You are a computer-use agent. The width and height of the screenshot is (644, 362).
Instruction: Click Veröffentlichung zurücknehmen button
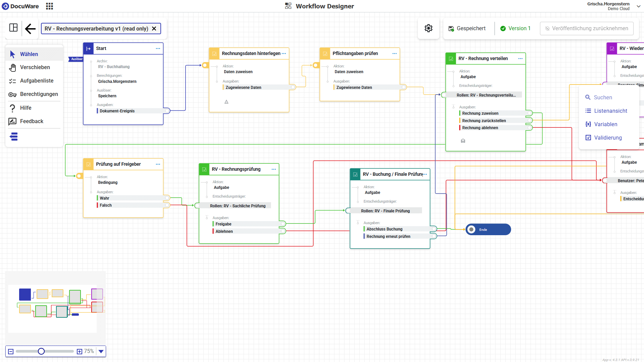[x=586, y=29]
